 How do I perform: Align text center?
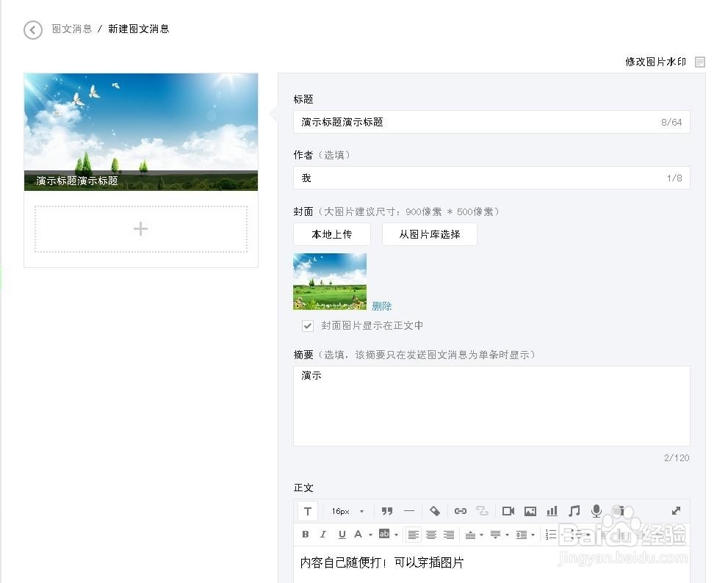[431, 535]
